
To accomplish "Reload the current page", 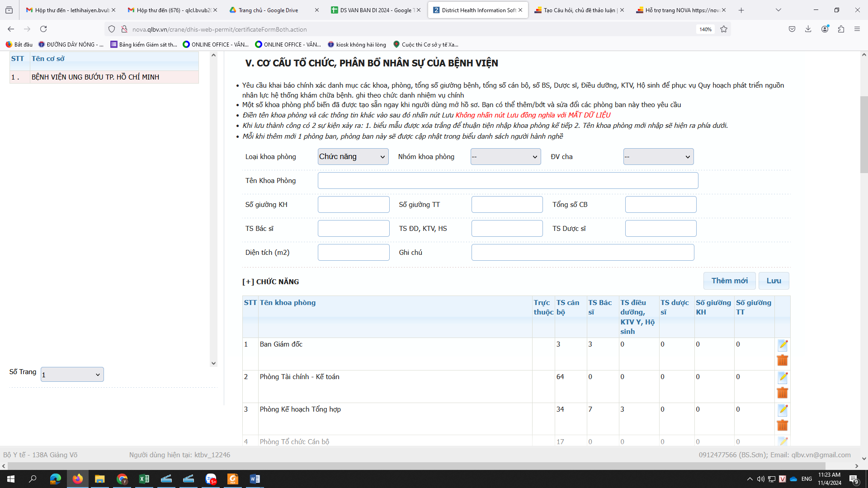I will (43, 29).
